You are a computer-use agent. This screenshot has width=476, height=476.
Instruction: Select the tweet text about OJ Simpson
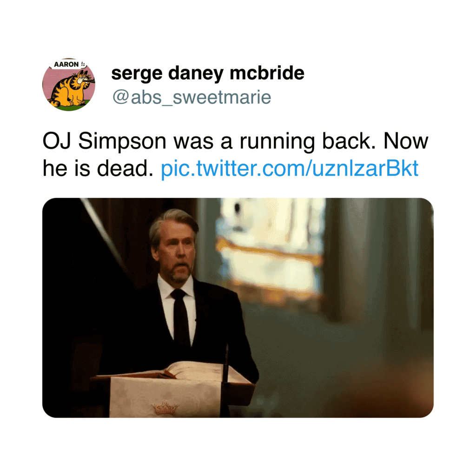(x=235, y=154)
